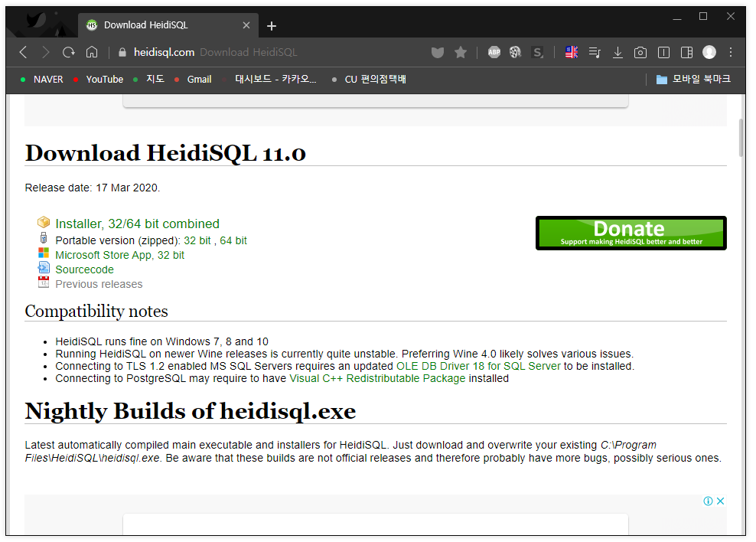Open the split view icon
Screen dimensions: 756x542
686,52
